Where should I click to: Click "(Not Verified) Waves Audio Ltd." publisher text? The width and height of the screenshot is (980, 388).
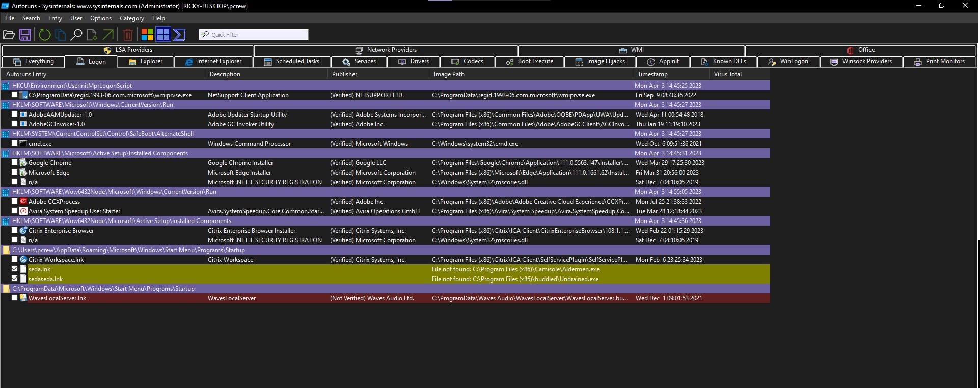point(372,298)
